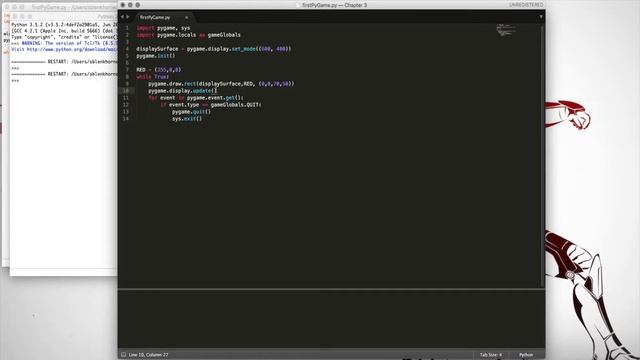Click 'for event in pygame.event.get():' line
The height and width of the screenshot is (360, 640).
pos(196,98)
